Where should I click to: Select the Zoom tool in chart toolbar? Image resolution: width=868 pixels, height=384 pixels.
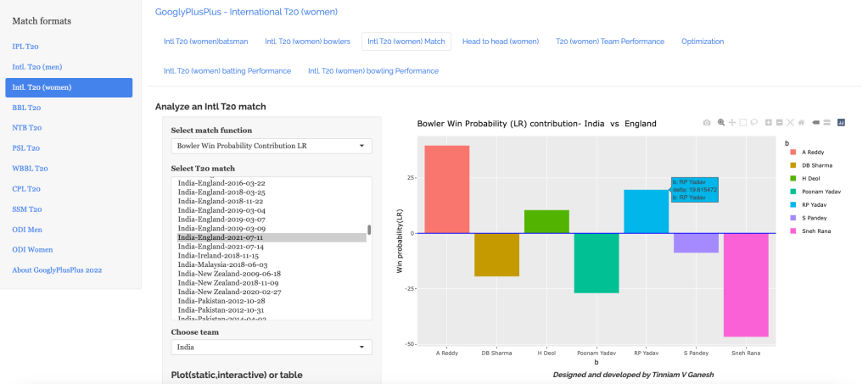tap(720, 123)
